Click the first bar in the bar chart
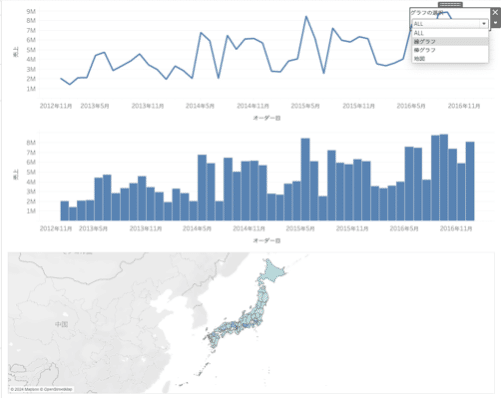This screenshot has height=398, width=501. click(x=65, y=211)
